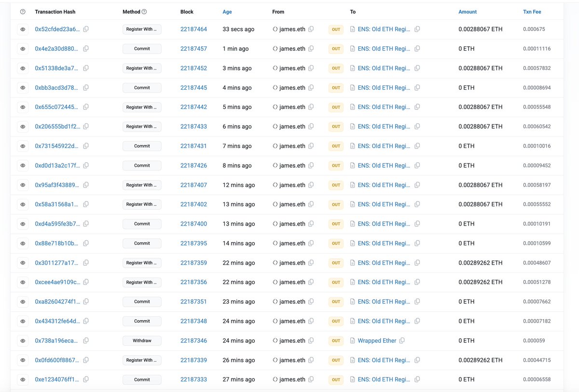This screenshot has height=392, width=579.
Task: Preview the Withdraw transaction with the eye icon
Action: 23,340
